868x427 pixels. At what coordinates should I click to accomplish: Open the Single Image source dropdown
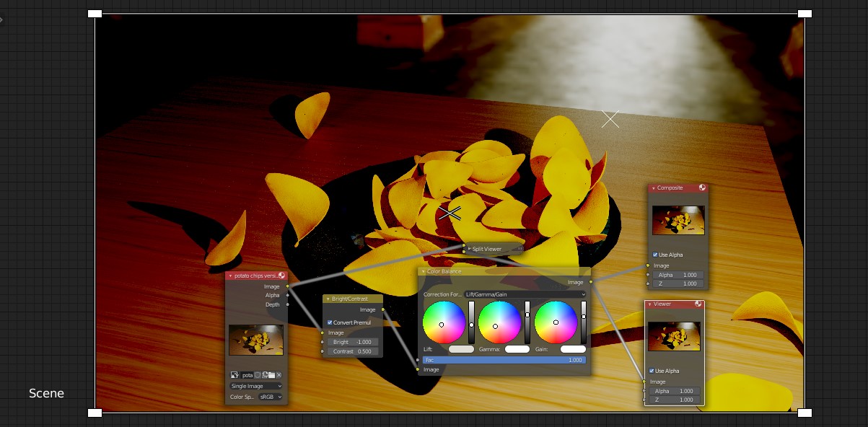256,386
